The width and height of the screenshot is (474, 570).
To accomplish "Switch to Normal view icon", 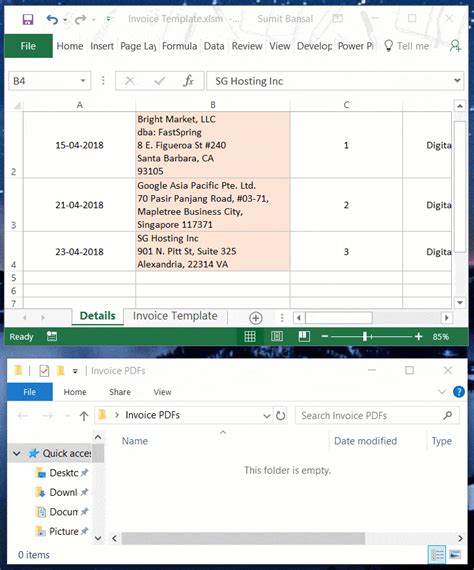I will (250, 336).
